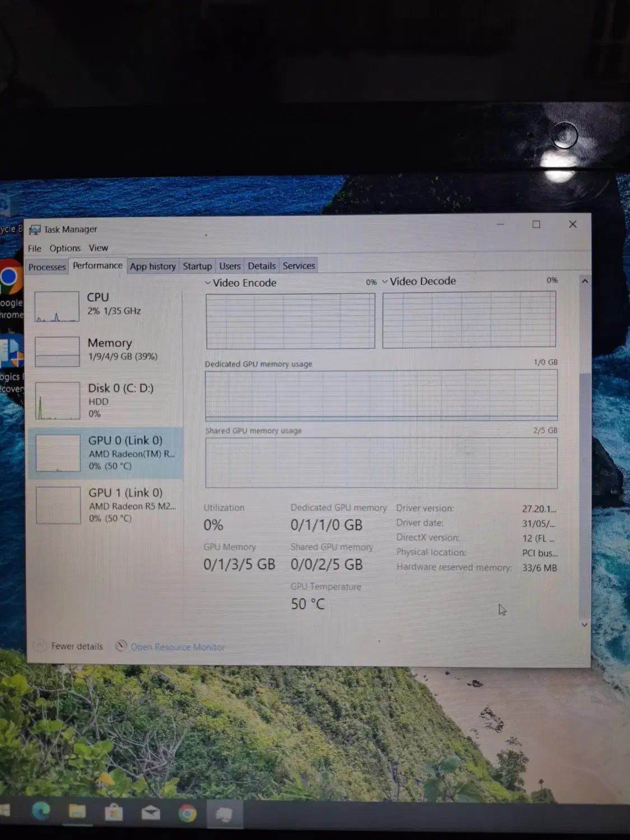The width and height of the screenshot is (630, 840).
Task: Click the Driver version value 27.20.1...
Action: click(539, 509)
